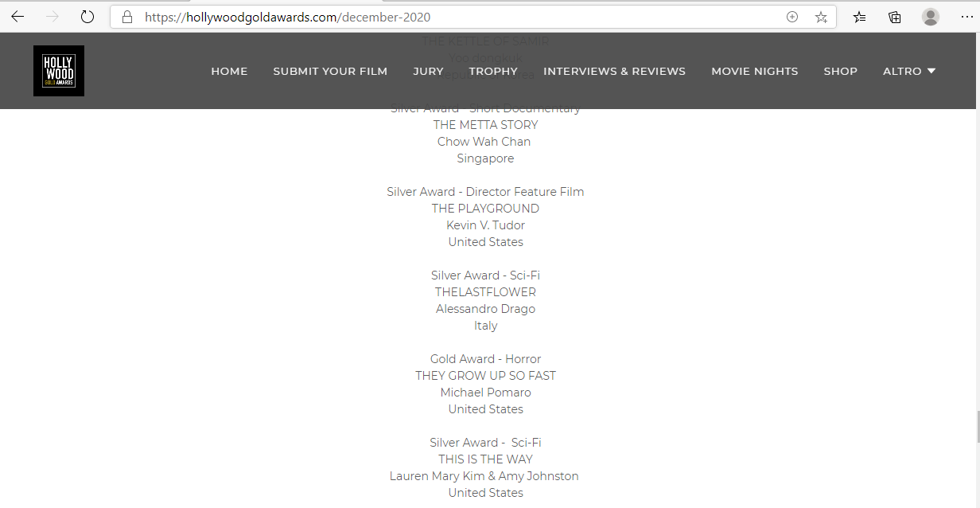Click United States under Kevin V. Tudor

(x=485, y=242)
